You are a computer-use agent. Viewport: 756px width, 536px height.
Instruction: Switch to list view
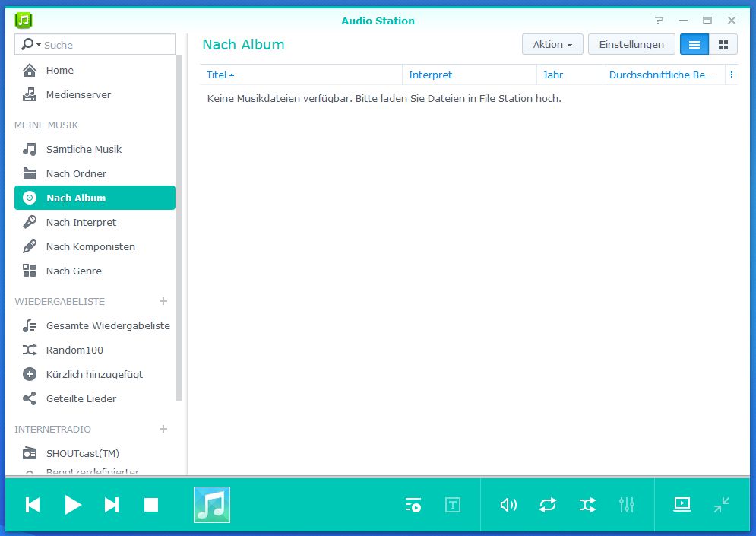[694, 44]
